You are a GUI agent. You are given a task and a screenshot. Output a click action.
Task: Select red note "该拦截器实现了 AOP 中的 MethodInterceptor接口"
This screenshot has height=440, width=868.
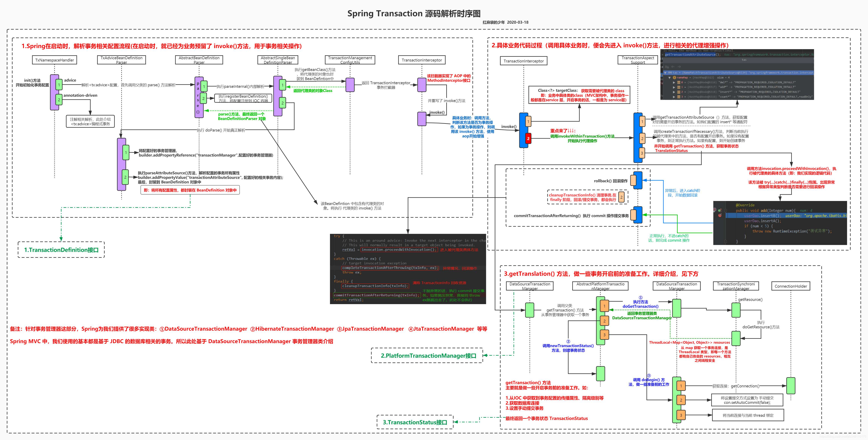point(449,78)
